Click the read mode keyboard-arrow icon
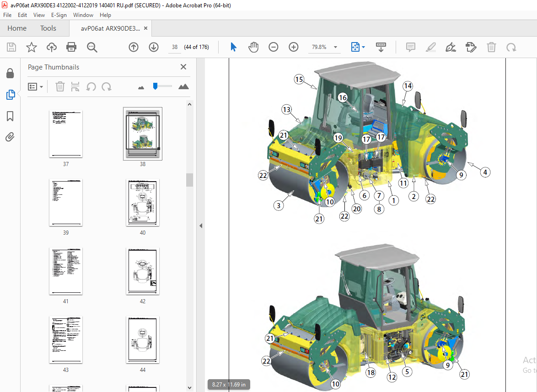This screenshot has height=392, width=537. coord(381,47)
